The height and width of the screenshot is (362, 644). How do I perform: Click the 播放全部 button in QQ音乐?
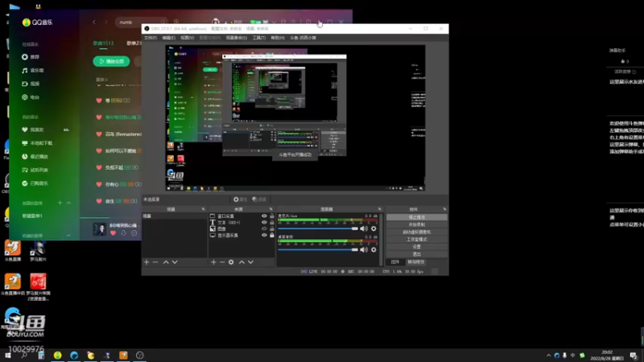click(111, 62)
